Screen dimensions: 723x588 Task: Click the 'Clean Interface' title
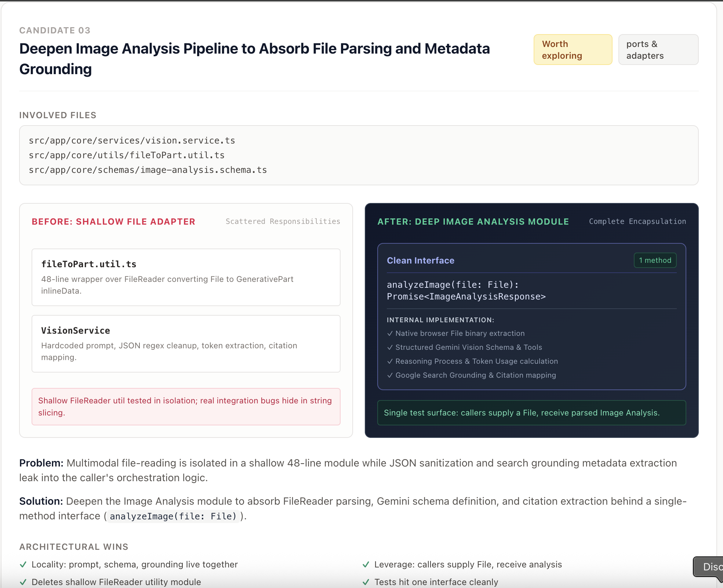click(x=421, y=261)
